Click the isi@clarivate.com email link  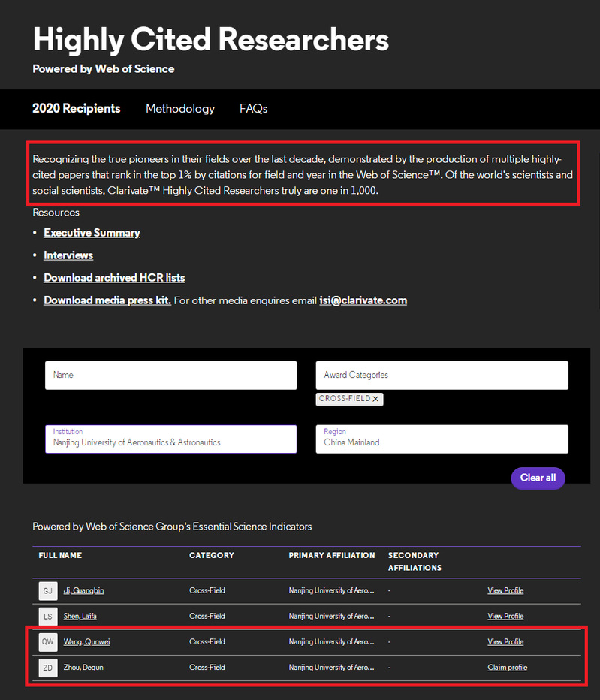click(x=363, y=300)
